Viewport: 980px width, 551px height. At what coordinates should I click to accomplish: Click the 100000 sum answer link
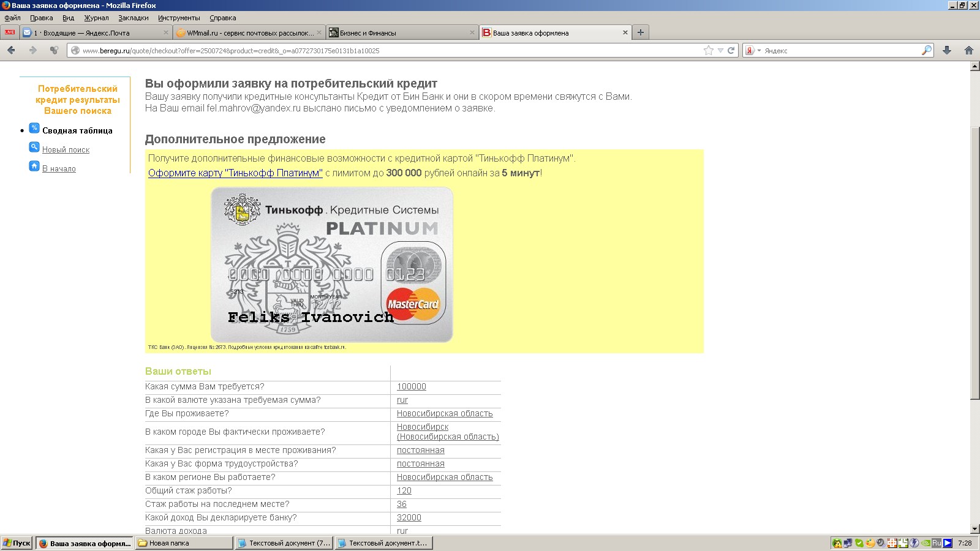tap(411, 386)
